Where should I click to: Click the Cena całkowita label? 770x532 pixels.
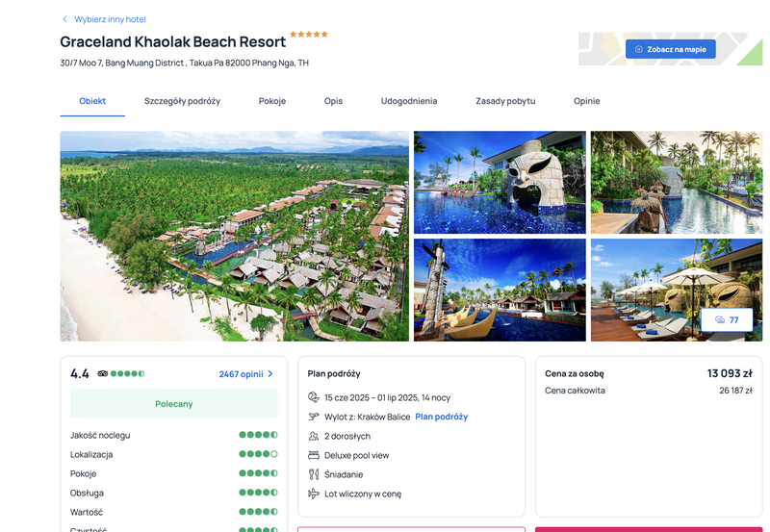point(575,391)
